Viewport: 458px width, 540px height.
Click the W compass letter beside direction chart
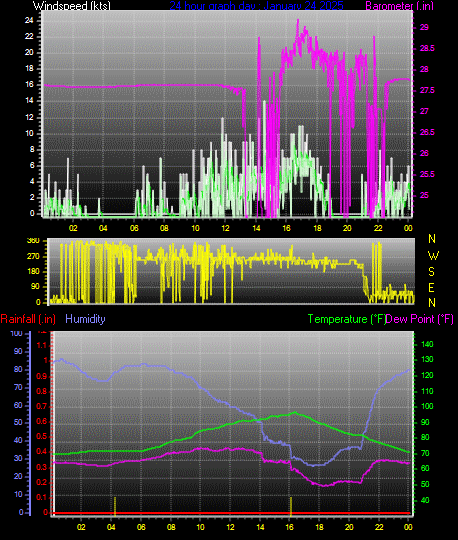pyautogui.click(x=433, y=256)
